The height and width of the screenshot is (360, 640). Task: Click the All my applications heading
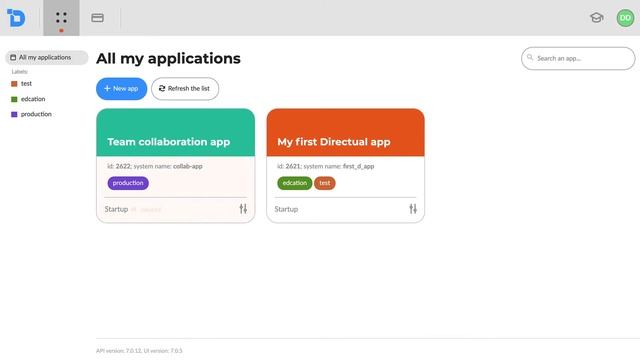[168, 58]
